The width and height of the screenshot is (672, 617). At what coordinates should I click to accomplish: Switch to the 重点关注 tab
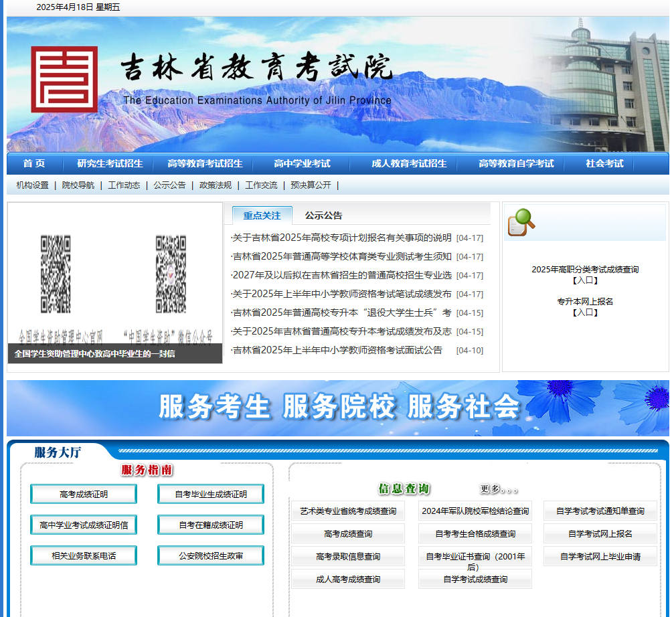[x=263, y=215]
